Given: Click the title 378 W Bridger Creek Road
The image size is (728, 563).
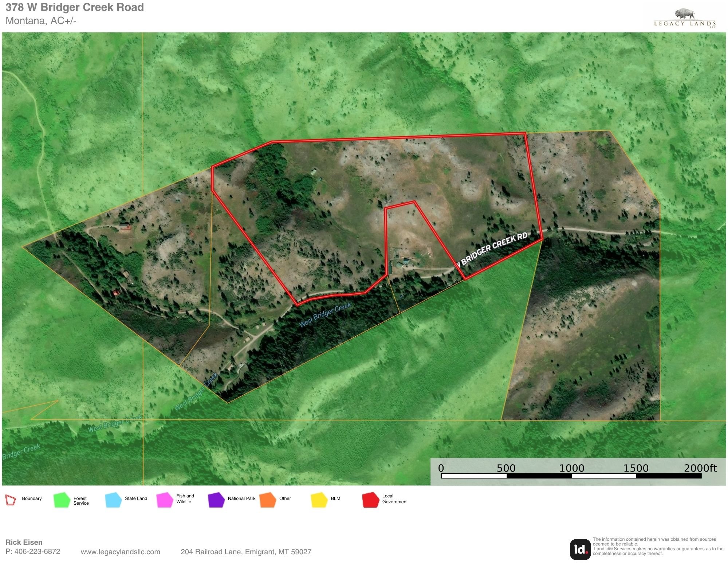Looking at the screenshot, I should [75, 7].
